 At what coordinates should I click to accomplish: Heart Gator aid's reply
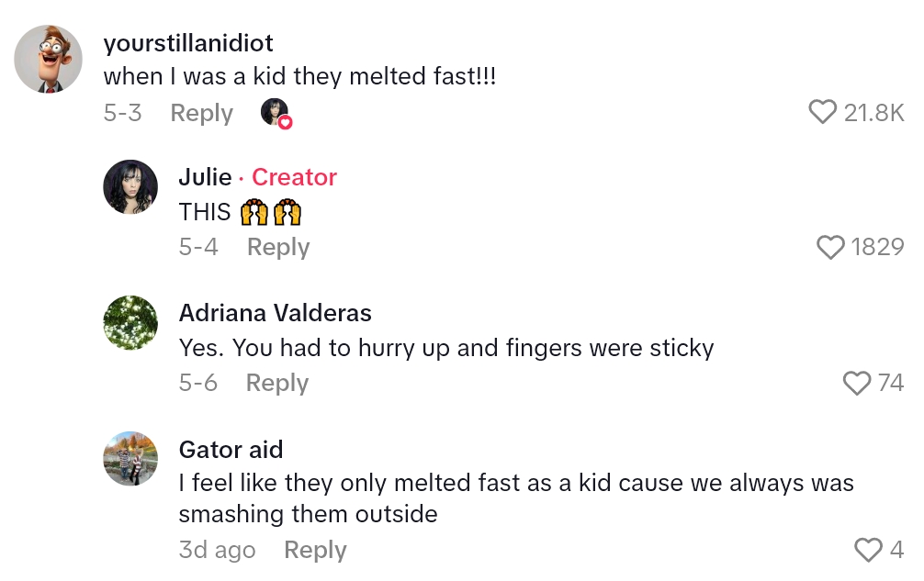(x=867, y=550)
